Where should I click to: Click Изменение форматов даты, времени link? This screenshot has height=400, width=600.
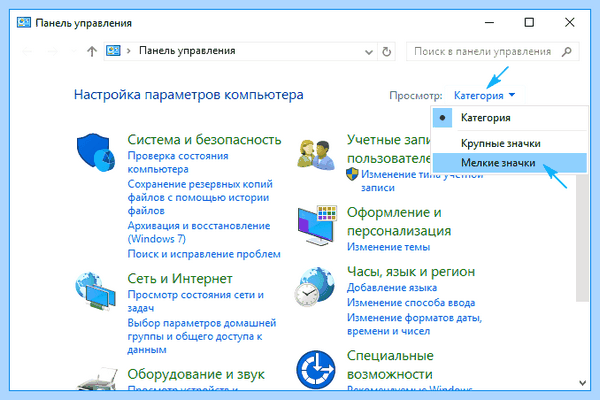coord(414,324)
